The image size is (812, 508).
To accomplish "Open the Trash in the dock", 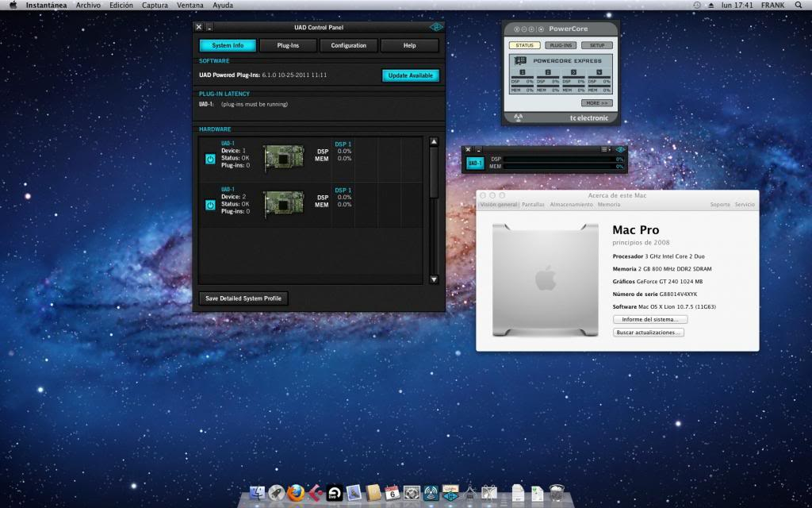I will click(557, 493).
